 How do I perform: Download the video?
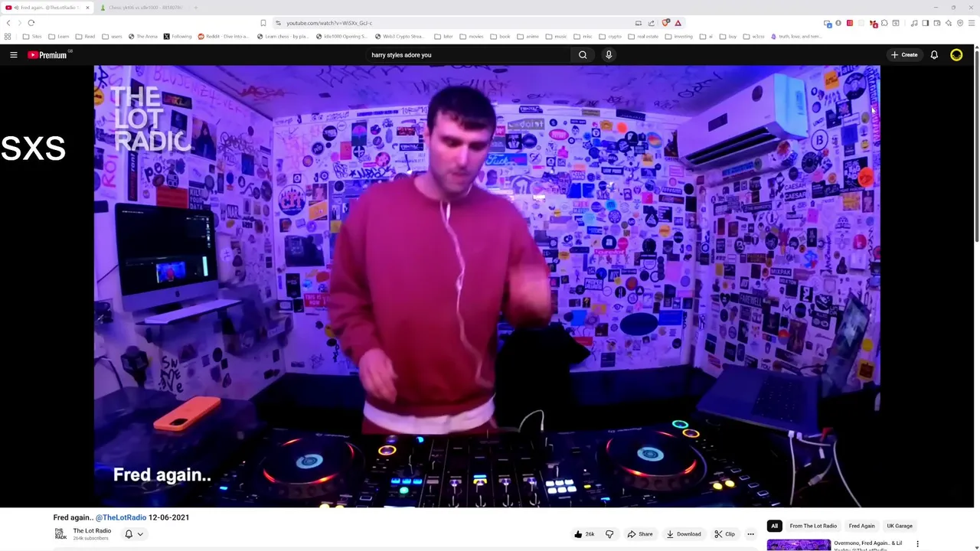(x=684, y=534)
